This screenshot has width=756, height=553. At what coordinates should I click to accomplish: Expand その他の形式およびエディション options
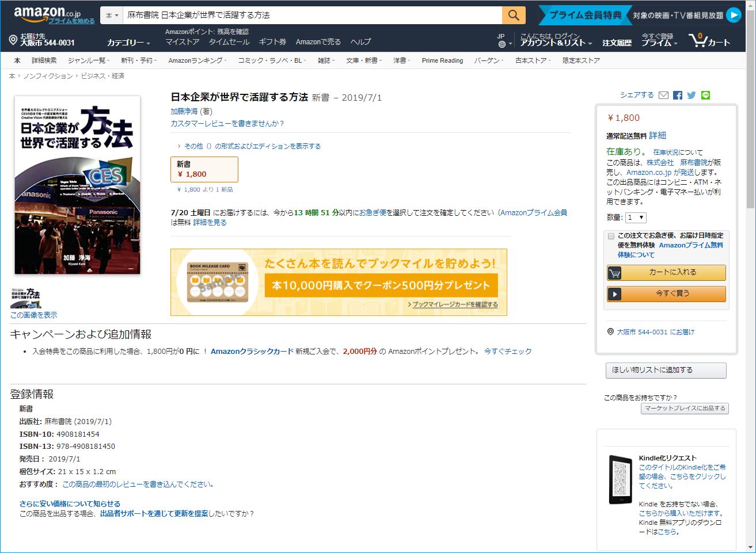(252, 146)
